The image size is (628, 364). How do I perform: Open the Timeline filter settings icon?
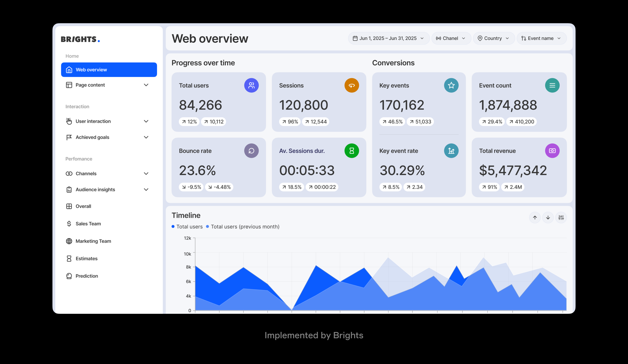(561, 217)
